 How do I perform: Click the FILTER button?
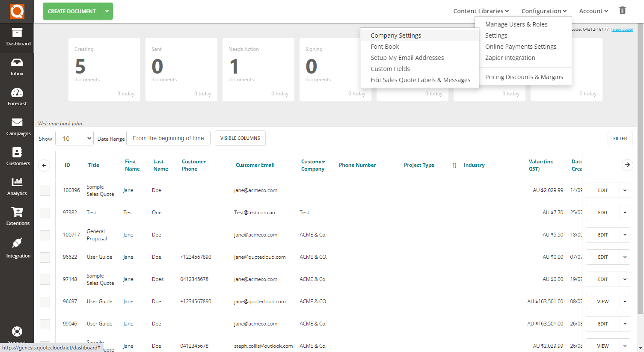(x=620, y=138)
